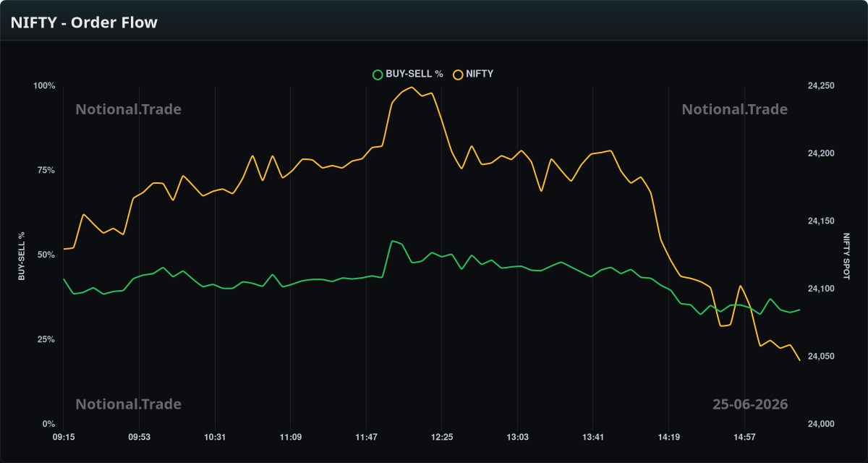Click the 10:31 time axis label
This screenshot has height=463, width=868.
(x=215, y=437)
